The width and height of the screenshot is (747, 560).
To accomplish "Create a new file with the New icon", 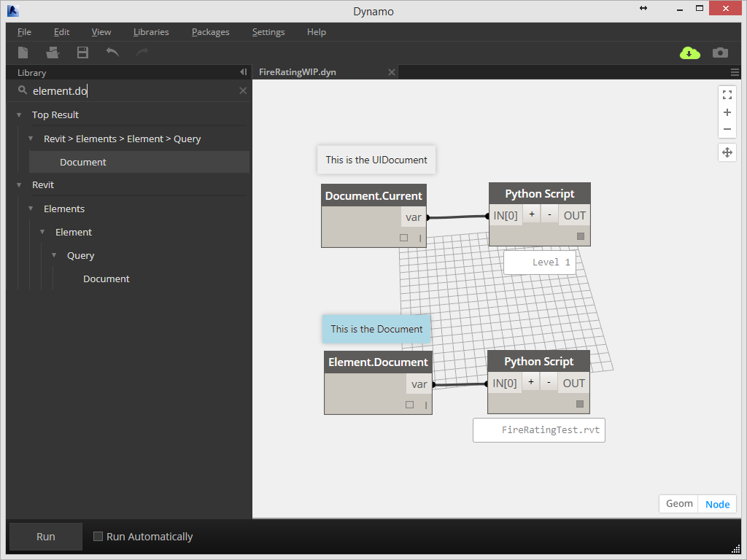I will click(x=23, y=52).
